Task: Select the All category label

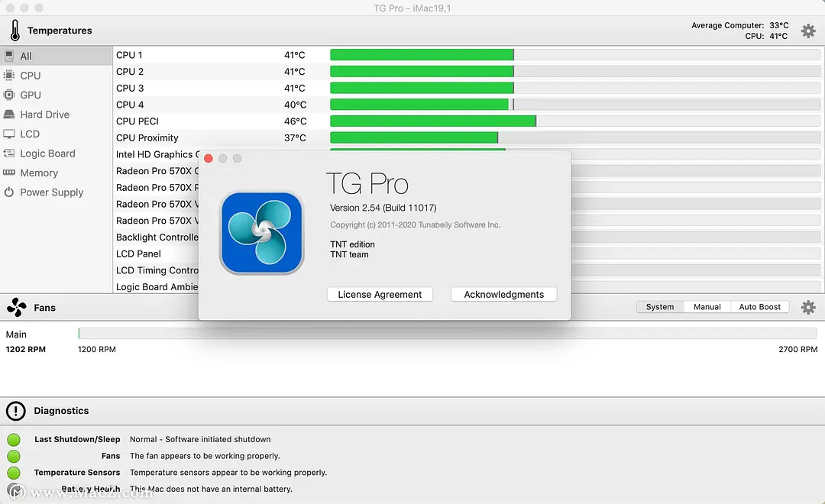Action: [x=26, y=56]
